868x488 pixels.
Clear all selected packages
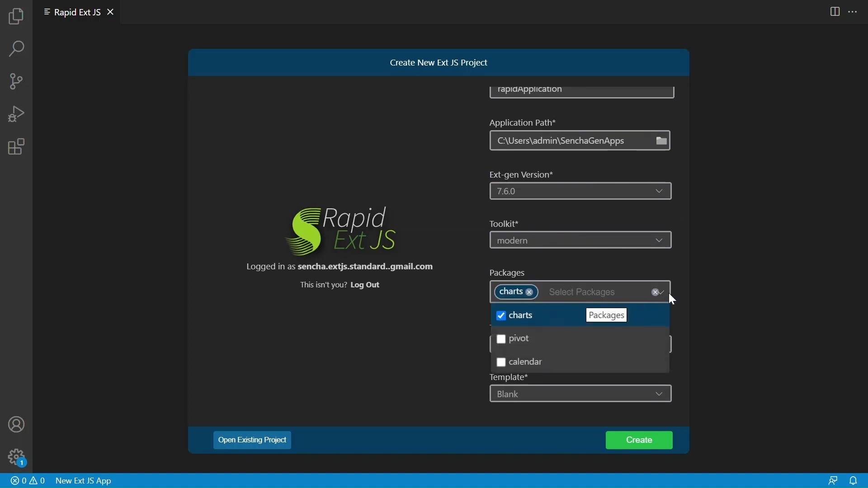655,293
